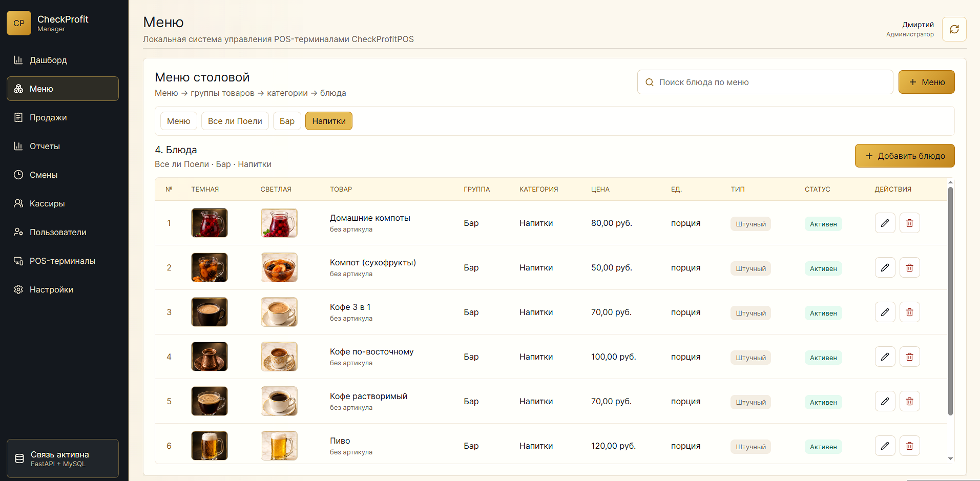Delete Пиво with the trash icon
Image resolution: width=980 pixels, height=481 pixels.
[909, 446]
